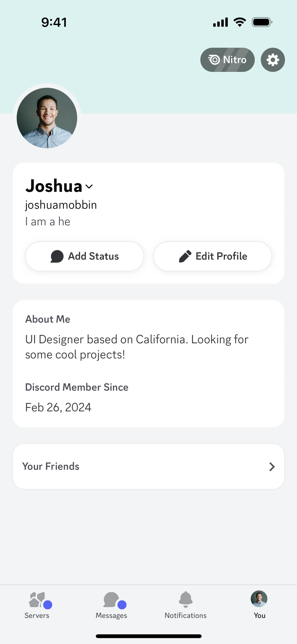Tap the About Me description text
Image resolution: width=297 pixels, height=644 pixels.
(x=136, y=347)
